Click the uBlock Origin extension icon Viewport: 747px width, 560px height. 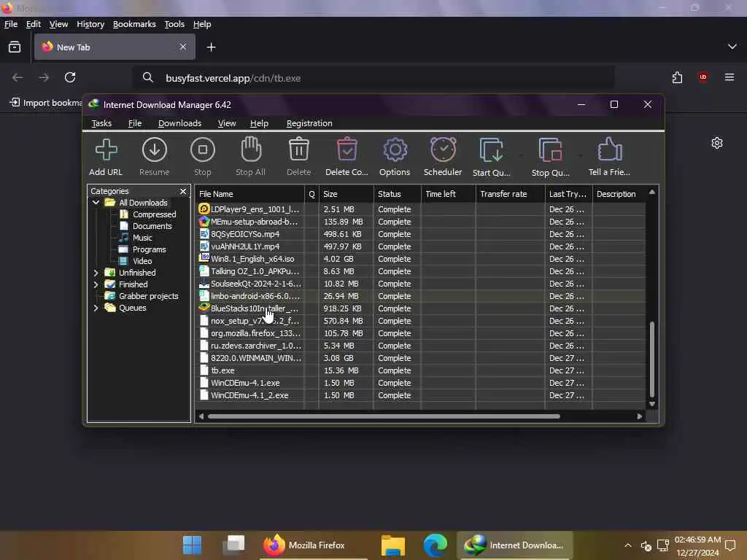703,77
